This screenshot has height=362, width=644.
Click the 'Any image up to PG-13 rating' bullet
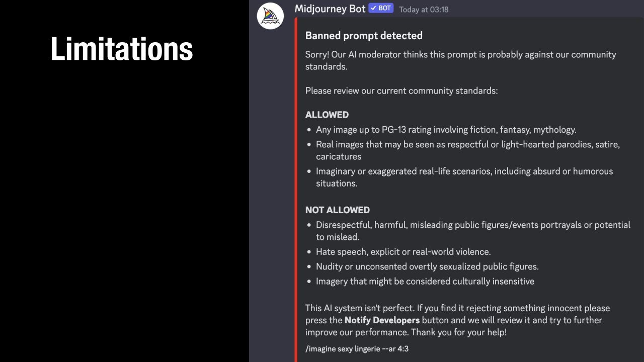click(x=446, y=130)
